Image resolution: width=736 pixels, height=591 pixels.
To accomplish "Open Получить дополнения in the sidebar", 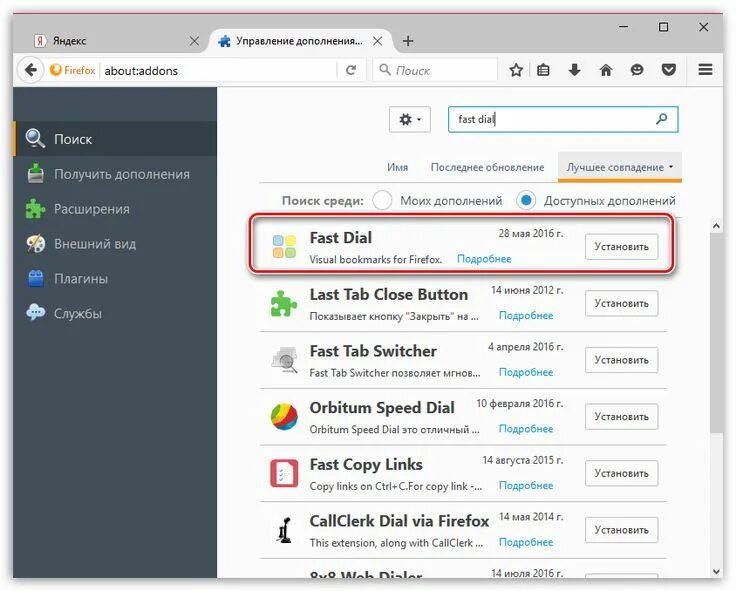I will (x=115, y=174).
